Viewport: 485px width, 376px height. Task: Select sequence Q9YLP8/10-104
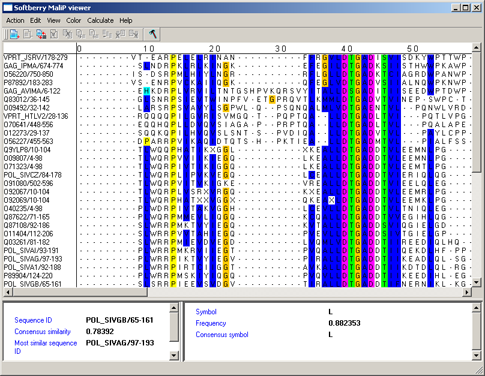point(27,150)
